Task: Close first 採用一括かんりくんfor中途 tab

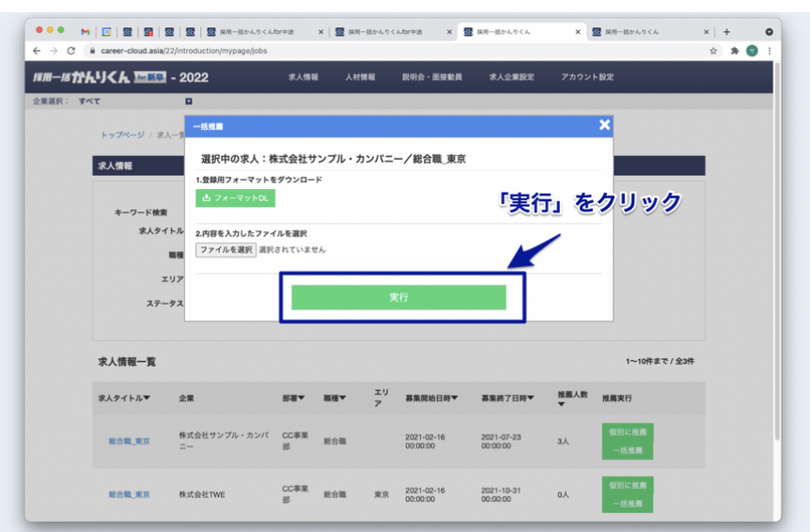Action: [x=320, y=32]
